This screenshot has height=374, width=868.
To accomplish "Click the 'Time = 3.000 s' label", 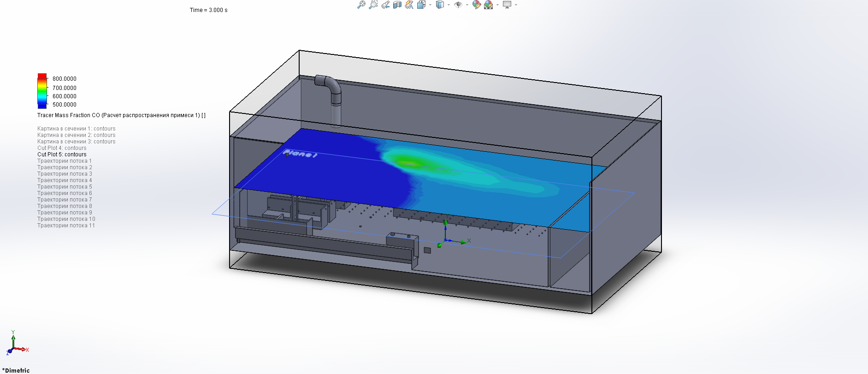I will tap(209, 10).
